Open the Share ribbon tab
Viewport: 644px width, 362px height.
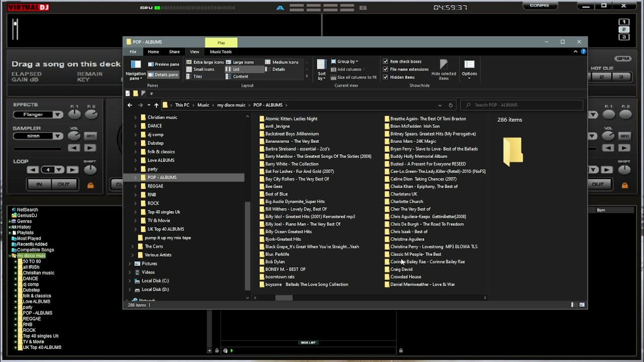(174, 52)
